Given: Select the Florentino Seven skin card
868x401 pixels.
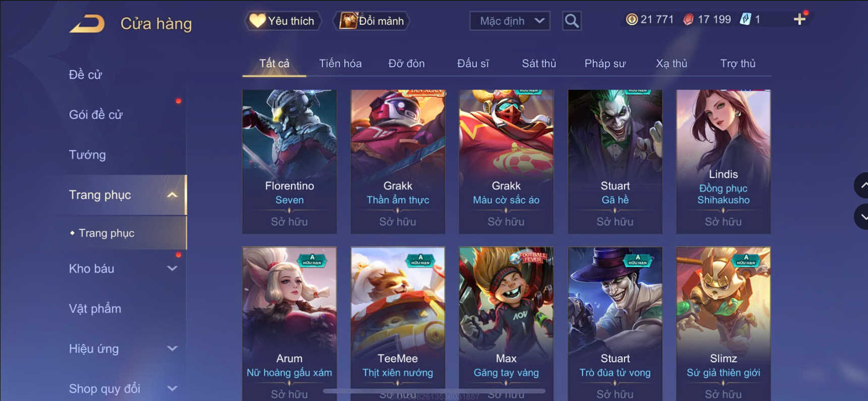Looking at the screenshot, I should 290,162.
